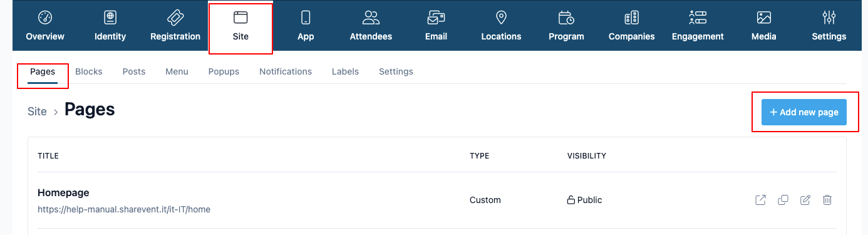Screen dimensions: 868x235
Task: Open the Program calendar icon
Action: [x=566, y=18]
